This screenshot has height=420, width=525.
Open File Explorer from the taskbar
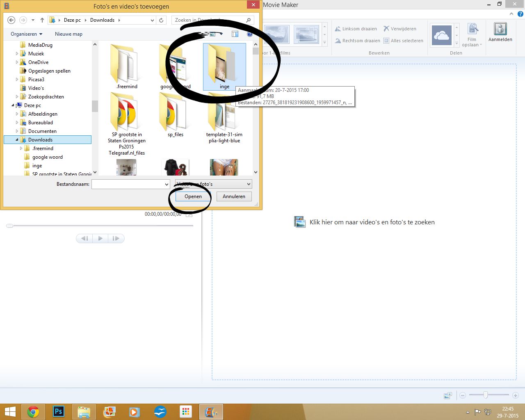pos(84,412)
